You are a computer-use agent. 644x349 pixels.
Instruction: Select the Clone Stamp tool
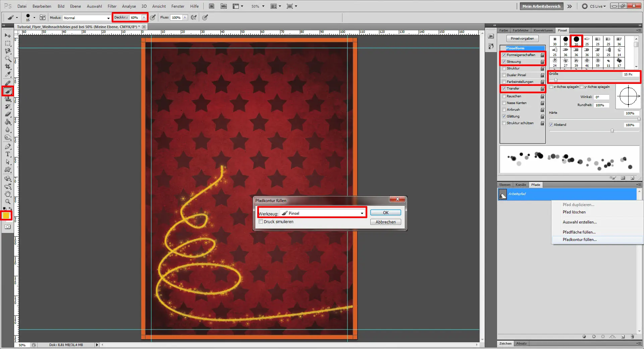8,99
